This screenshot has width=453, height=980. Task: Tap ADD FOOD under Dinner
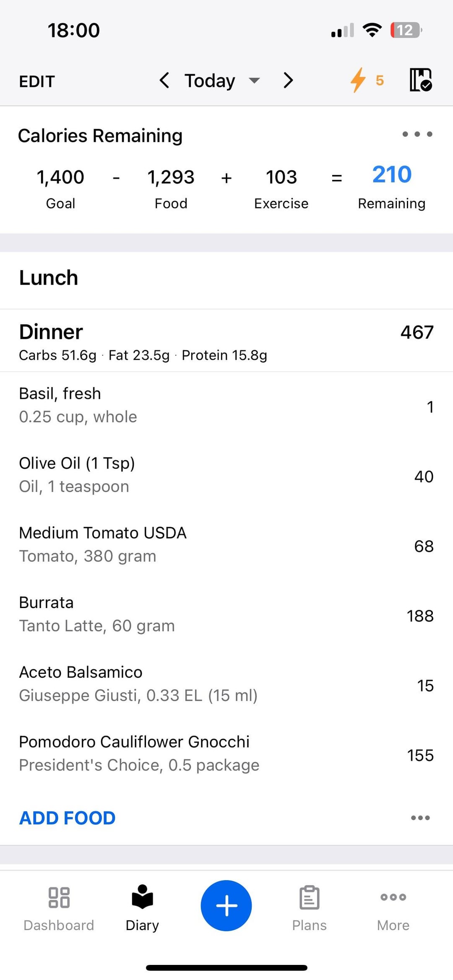click(x=67, y=818)
